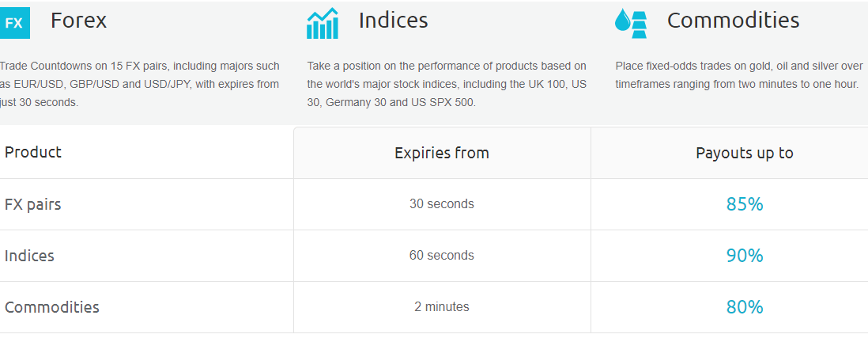Click the FX pairs row label

point(33,204)
